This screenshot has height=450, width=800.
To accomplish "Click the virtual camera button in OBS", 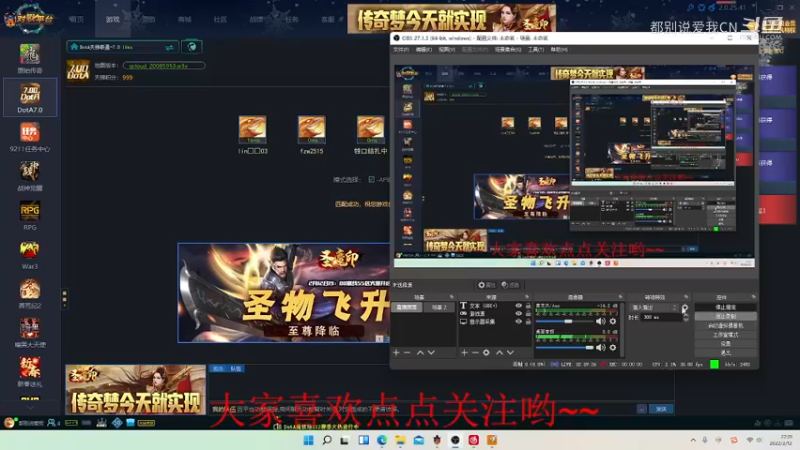I will coord(725,326).
